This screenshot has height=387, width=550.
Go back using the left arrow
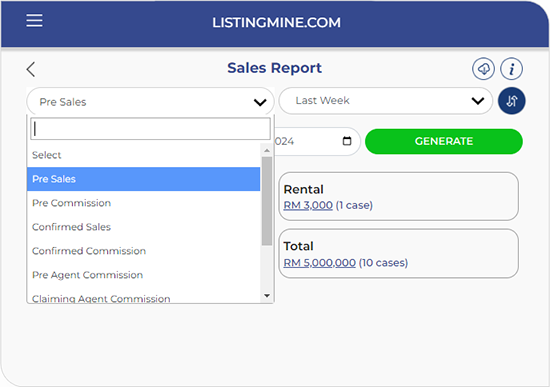point(31,69)
